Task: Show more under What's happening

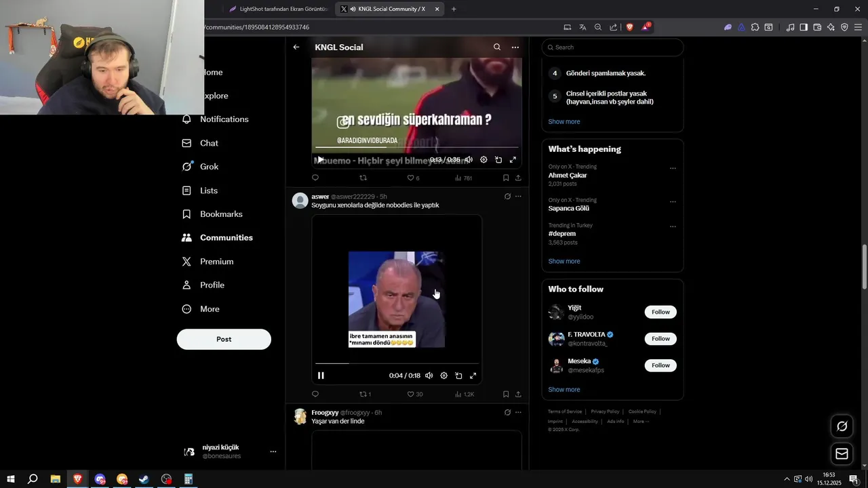Action: click(564, 262)
